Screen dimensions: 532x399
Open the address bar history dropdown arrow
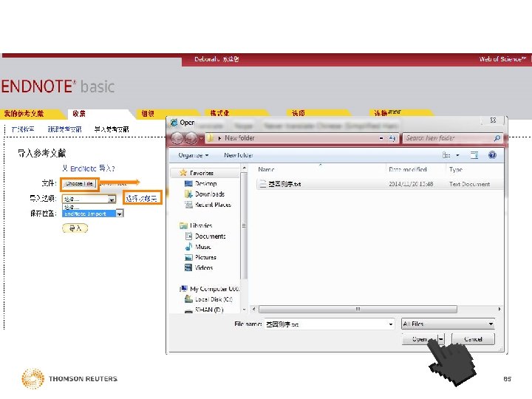click(x=381, y=138)
